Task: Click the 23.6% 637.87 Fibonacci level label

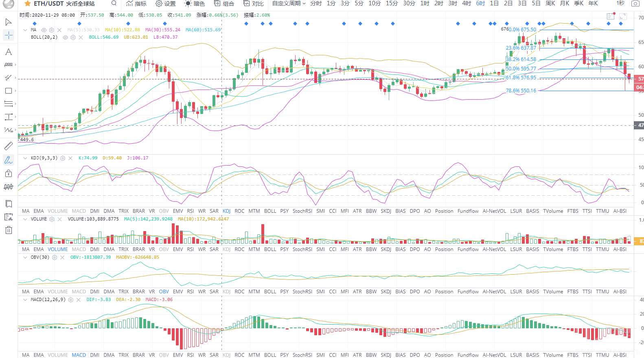Action: tap(521, 48)
